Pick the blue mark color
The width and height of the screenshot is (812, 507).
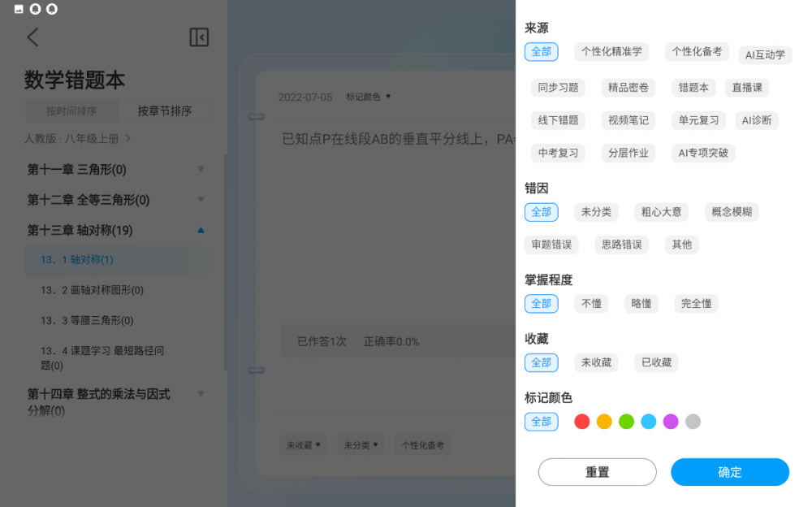pos(648,422)
